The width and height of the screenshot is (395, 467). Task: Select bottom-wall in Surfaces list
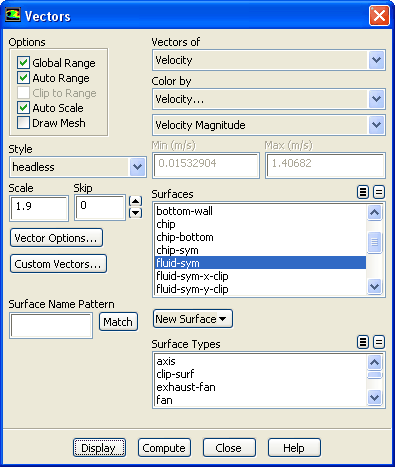point(260,211)
